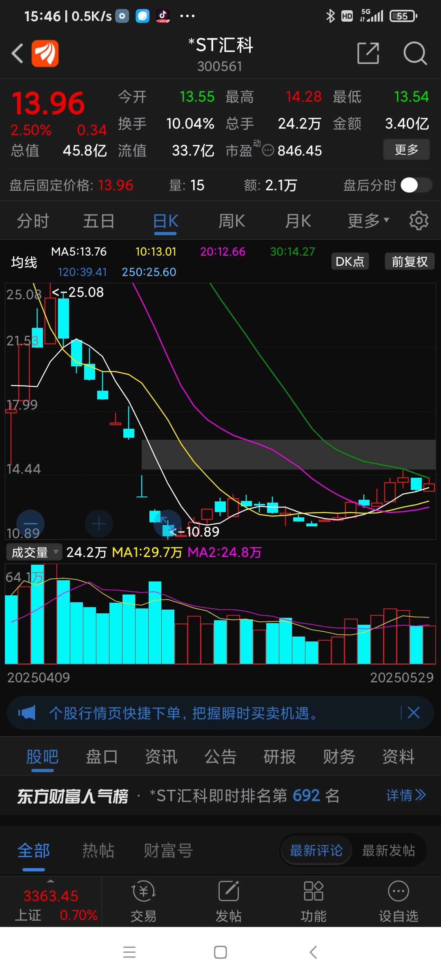This screenshot has width=441, height=980.
Task: Toggle the 盘后分时 switch
Action: tap(416, 185)
